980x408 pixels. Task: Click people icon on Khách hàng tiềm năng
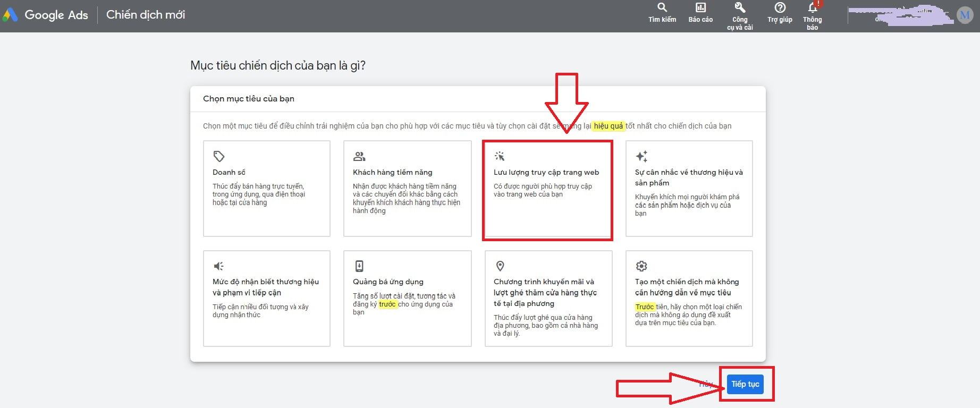coord(359,156)
